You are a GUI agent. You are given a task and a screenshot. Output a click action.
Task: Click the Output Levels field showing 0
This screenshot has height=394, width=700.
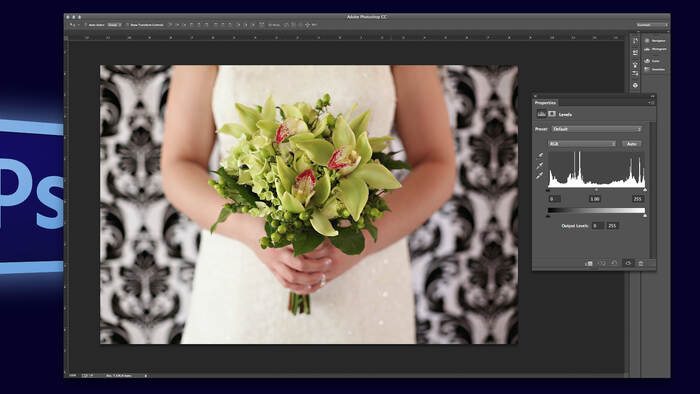(598, 226)
